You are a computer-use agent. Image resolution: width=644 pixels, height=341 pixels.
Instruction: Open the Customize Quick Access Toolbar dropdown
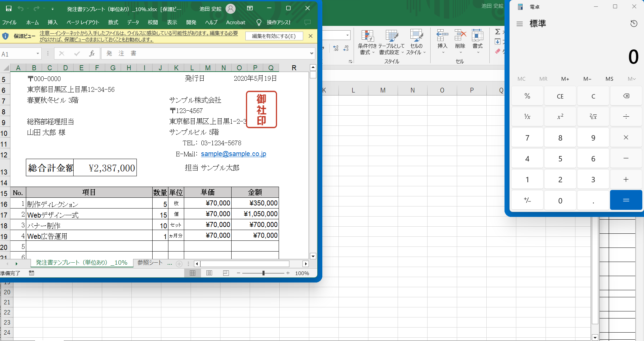coord(52,9)
